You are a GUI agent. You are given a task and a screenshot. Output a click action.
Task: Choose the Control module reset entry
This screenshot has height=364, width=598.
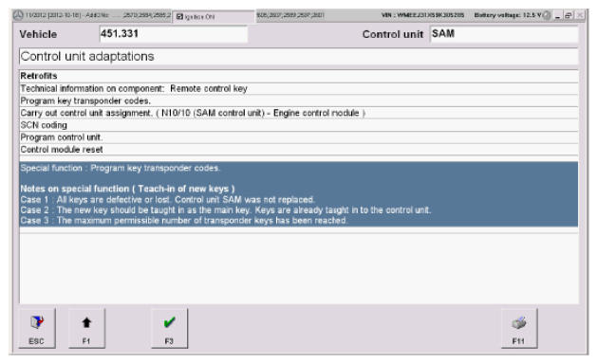299,150
